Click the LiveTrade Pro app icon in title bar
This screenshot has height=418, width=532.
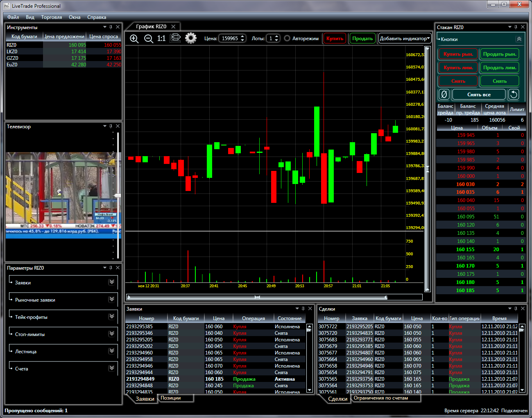(x=7, y=6)
